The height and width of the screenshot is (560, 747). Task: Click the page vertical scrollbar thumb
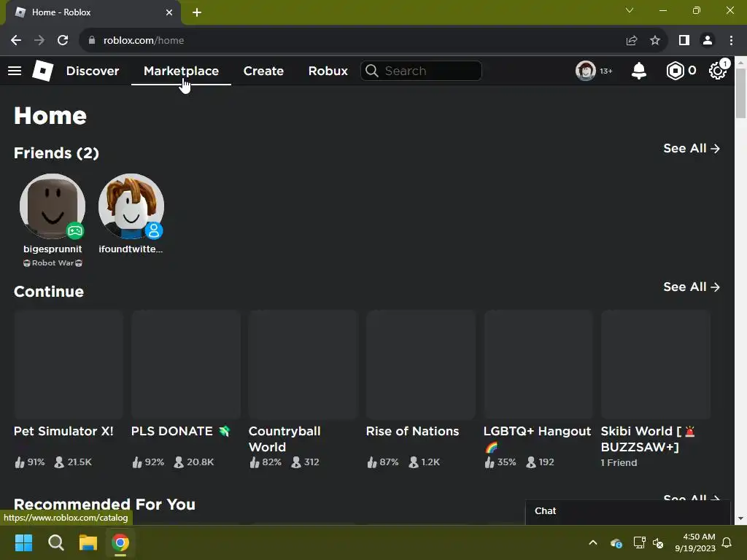click(x=740, y=93)
